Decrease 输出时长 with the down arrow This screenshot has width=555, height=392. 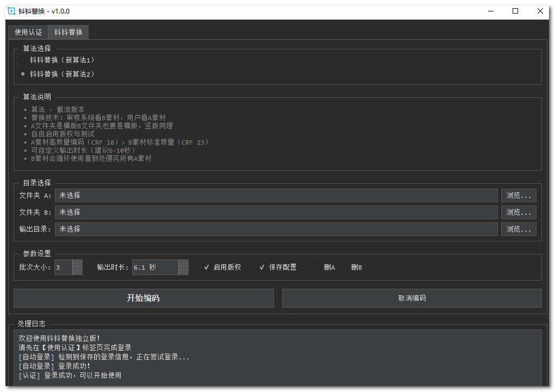click(x=183, y=271)
